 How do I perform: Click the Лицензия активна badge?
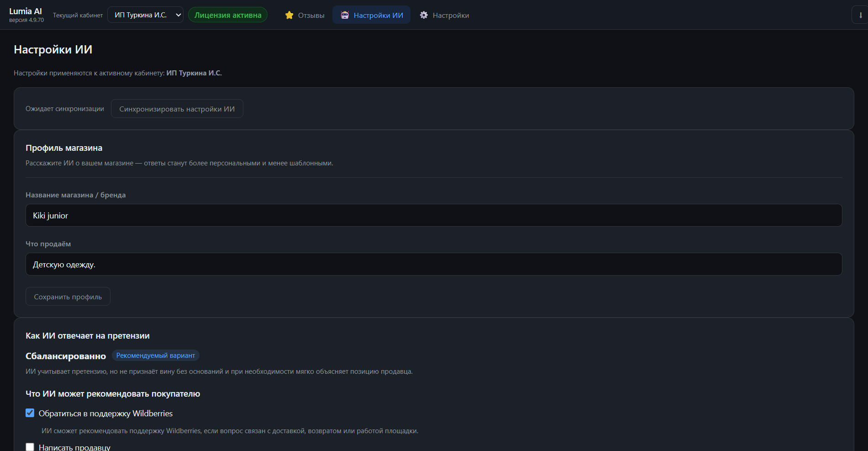click(x=228, y=15)
